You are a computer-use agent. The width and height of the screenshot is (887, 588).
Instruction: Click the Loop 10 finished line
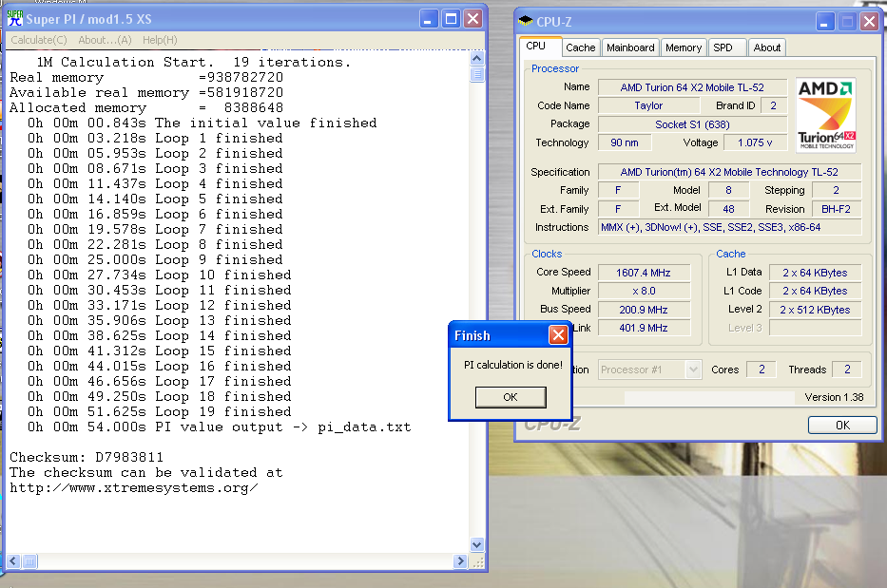point(160,275)
